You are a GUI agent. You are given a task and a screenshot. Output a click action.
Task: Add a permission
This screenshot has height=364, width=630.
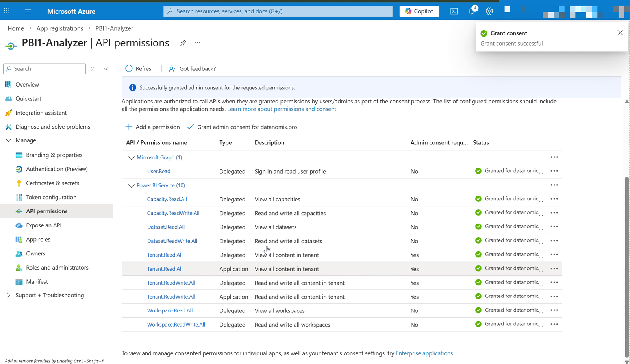(152, 127)
